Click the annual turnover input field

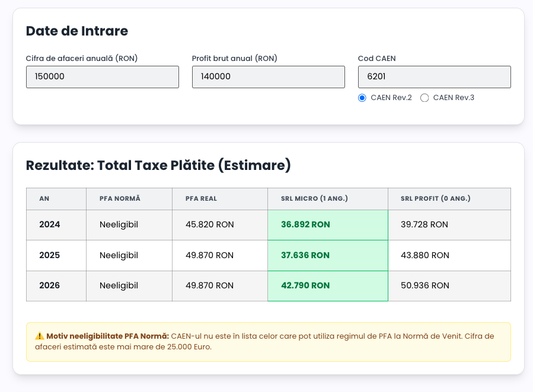pyautogui.click(x=102, y=77)
